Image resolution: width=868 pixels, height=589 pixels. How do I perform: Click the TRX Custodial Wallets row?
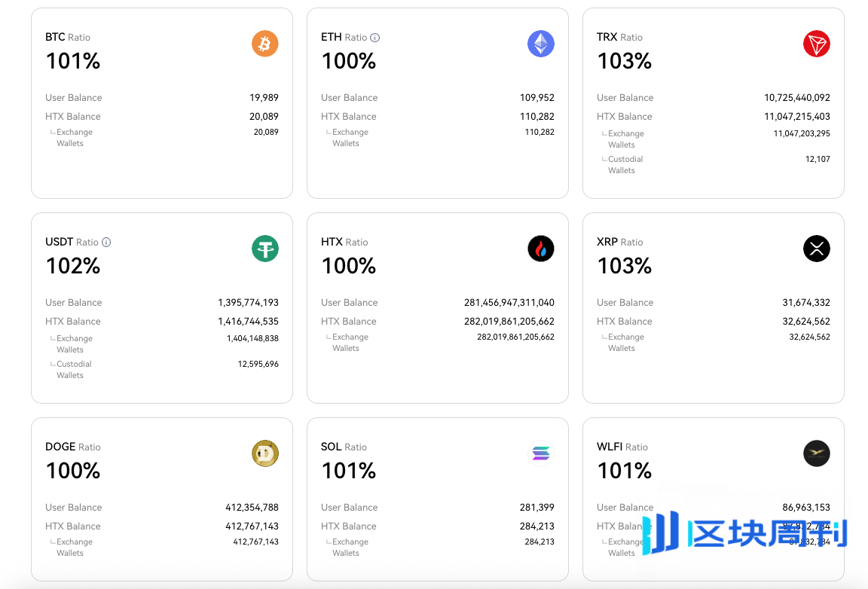click(714, 164)
